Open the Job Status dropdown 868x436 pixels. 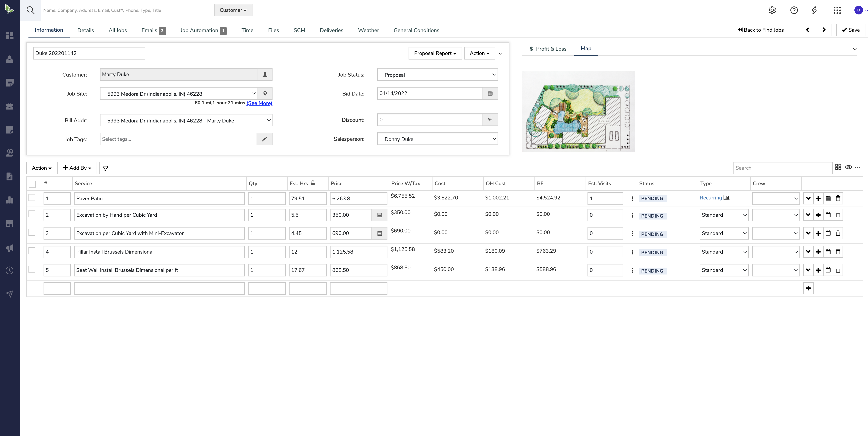[x=437, y=75]
